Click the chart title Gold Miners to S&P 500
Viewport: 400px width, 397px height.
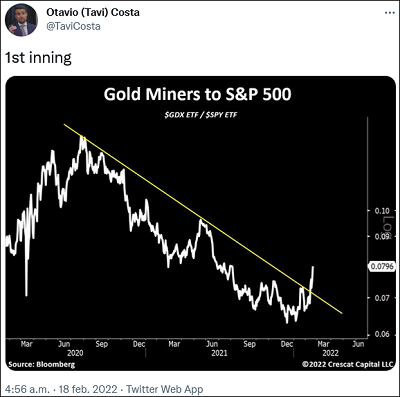click(197, 94)
